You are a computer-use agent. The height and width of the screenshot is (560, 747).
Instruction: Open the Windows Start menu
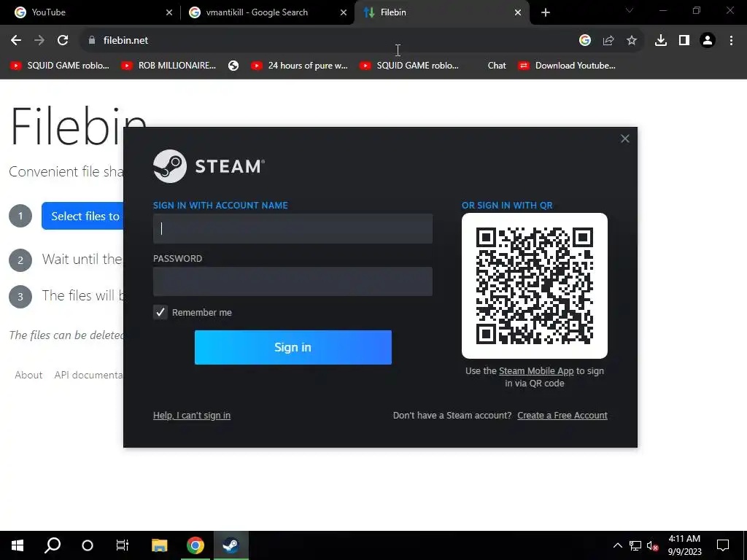click(x=18, y=545)
